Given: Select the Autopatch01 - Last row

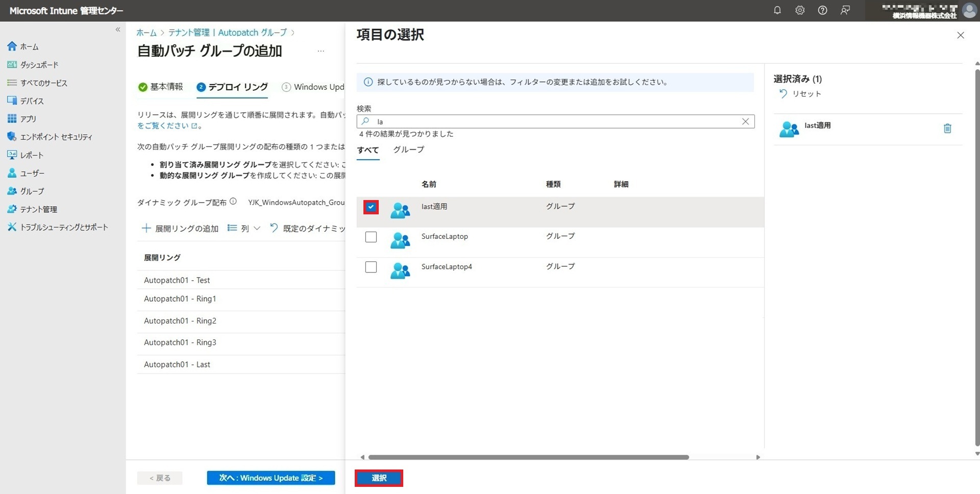Looking at the screenshot, I should [241, 365].
